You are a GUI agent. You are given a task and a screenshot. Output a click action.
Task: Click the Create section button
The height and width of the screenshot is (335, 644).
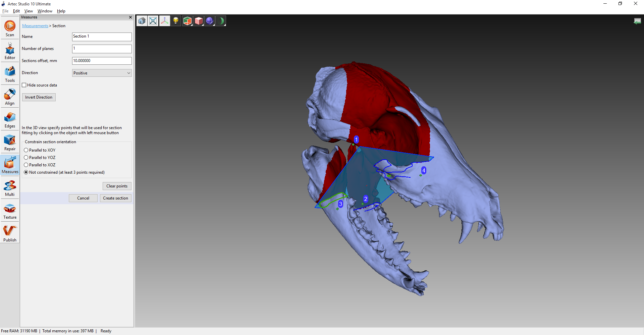tap(115, 198)
